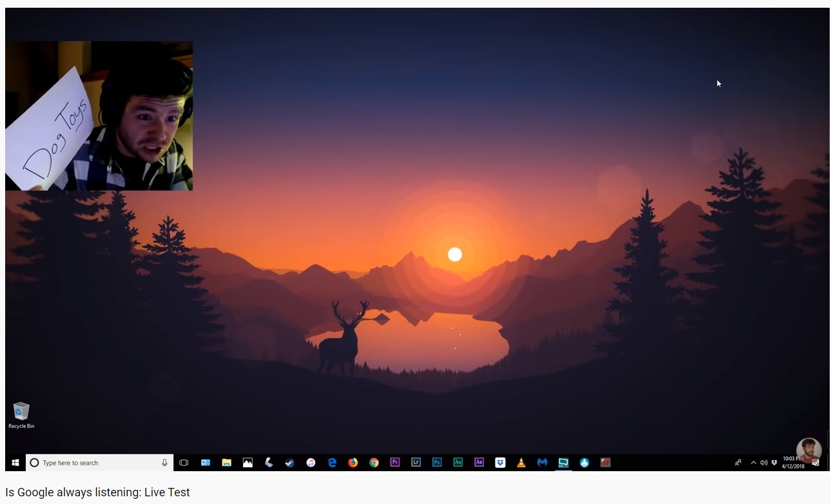The height and width of the screenshot is (504, 831).
Task: Click the Dropbox tray icon
Action: [x=774, y=463]
